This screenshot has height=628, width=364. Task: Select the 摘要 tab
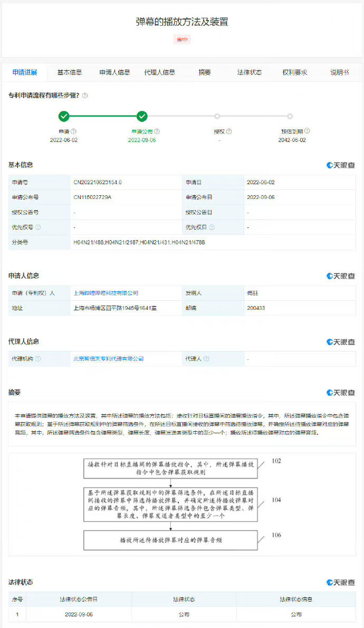click(205, 72)
